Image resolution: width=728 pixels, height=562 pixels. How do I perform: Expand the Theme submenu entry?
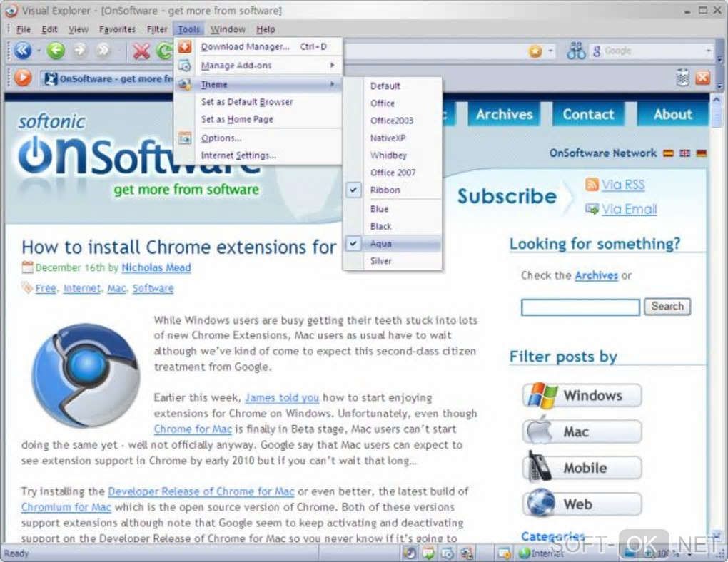point(258,84)
